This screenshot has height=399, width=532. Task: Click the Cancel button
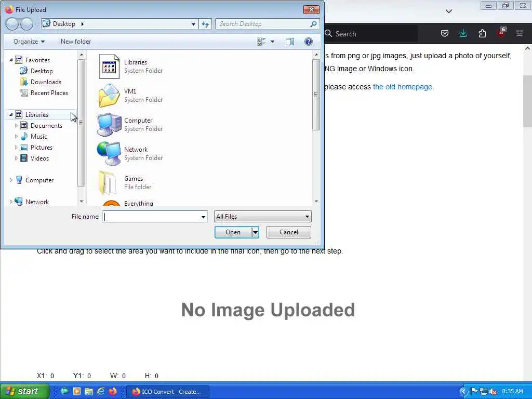click(289, 232)
